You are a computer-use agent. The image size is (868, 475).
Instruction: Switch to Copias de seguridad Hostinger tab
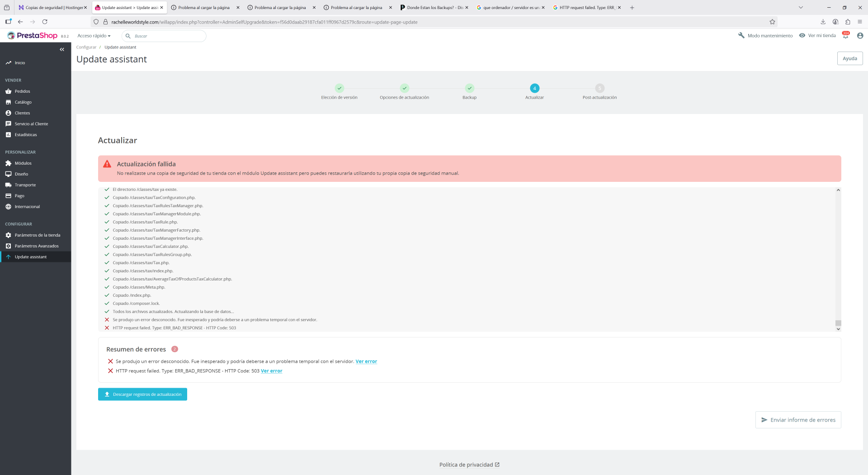pos(52,8)
